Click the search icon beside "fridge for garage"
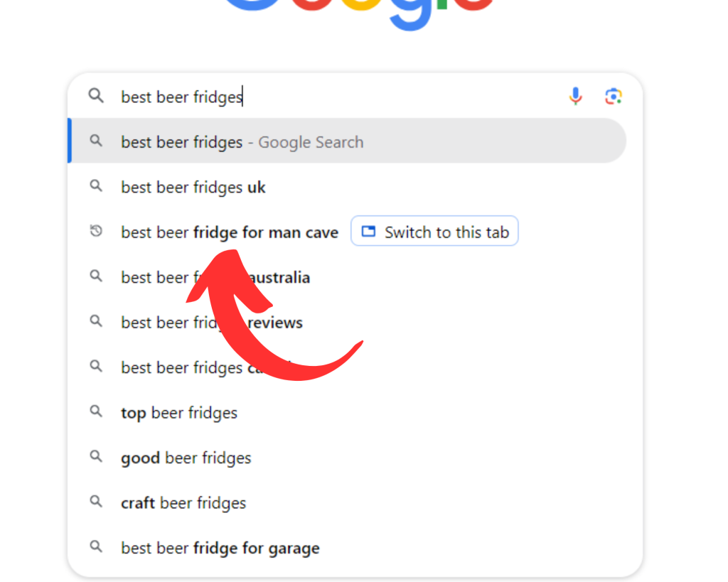This screenshot has height=582, width=728. coord(96,547)
